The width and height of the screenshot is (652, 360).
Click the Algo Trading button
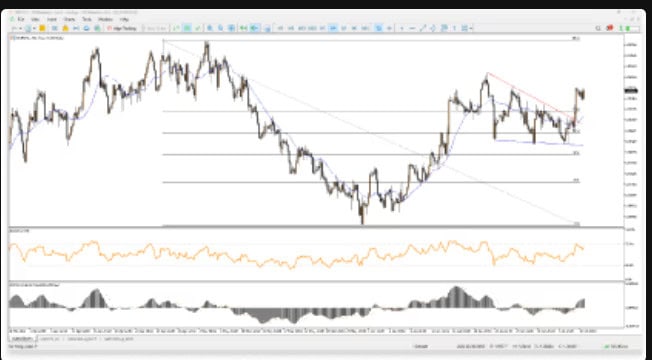coord(121,28)
